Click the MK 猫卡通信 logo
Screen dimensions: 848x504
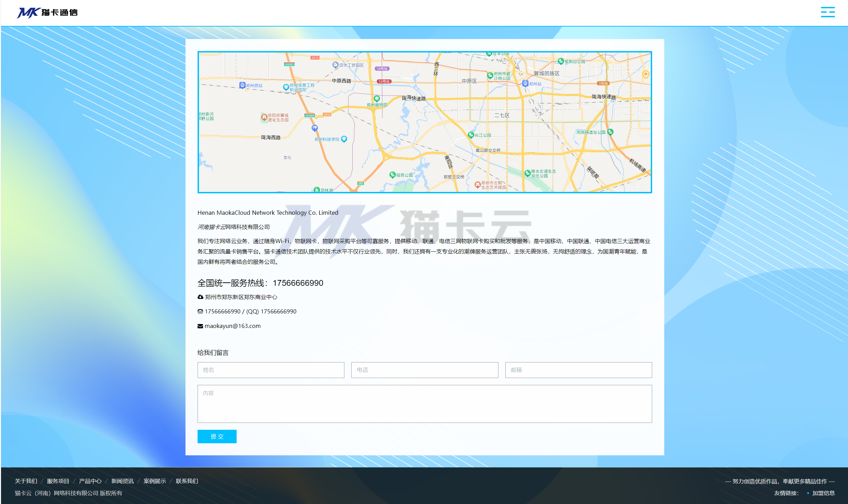(47, 12)
